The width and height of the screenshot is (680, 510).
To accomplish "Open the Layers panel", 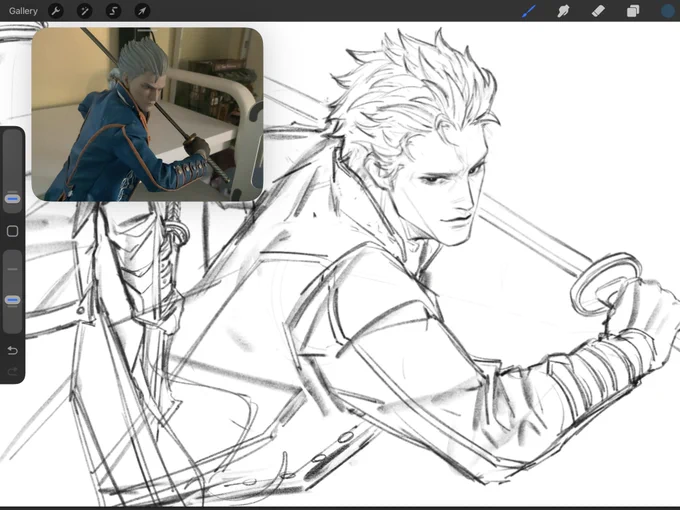I will click(x=633, y=11).
